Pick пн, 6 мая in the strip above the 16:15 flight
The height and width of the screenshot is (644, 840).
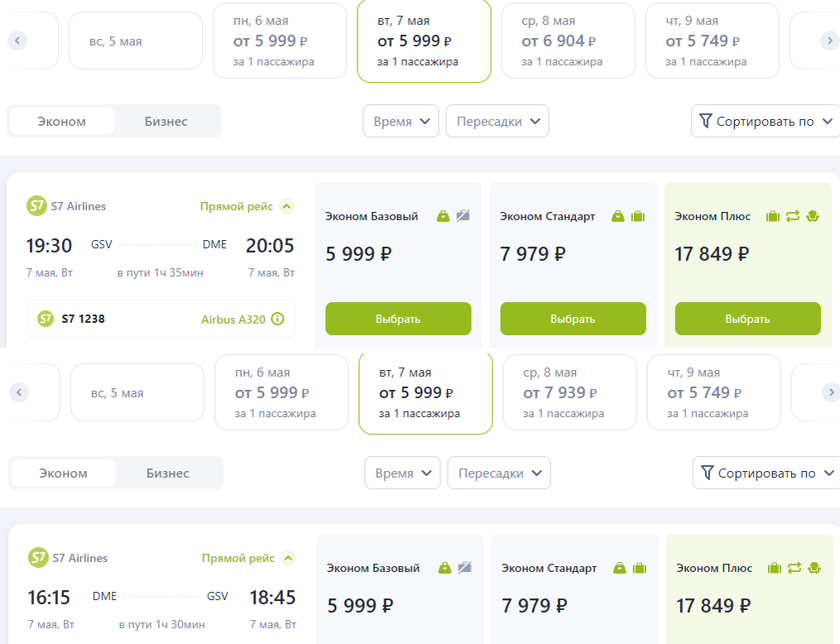281,392
